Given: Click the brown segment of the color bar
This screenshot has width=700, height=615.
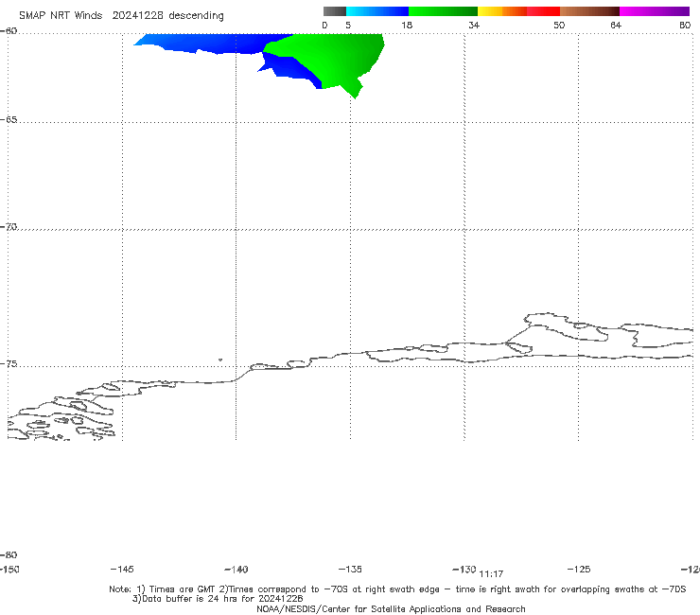Looking at the screenshot, I should pyautogui.click(x=589, y=11).
